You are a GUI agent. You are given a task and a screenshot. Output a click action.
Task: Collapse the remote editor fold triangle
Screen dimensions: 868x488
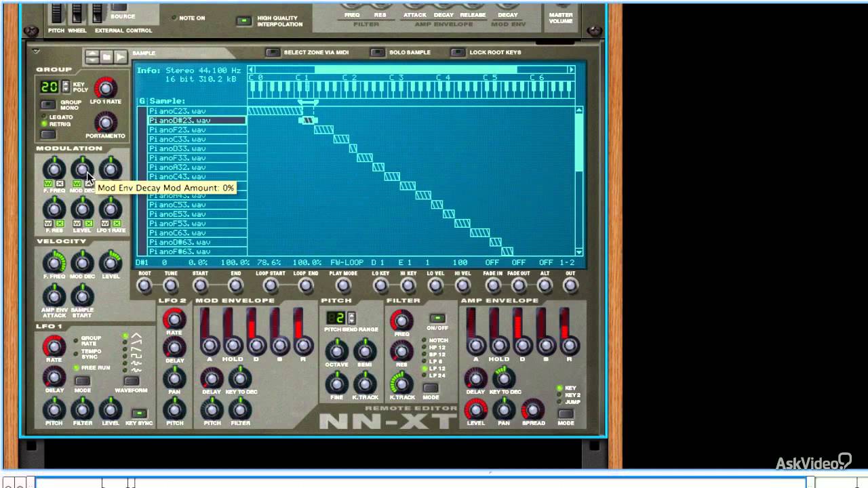(37, 51)
